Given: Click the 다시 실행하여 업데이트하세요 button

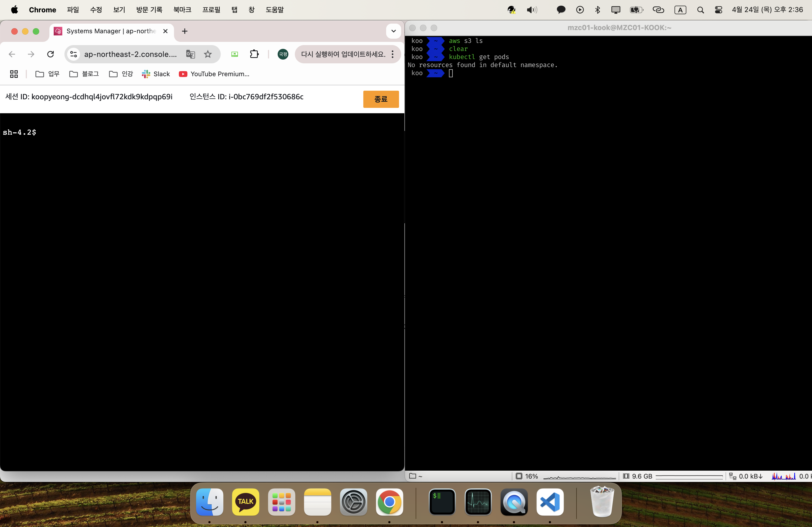Looking at the screenshot, I should point(343,54).
